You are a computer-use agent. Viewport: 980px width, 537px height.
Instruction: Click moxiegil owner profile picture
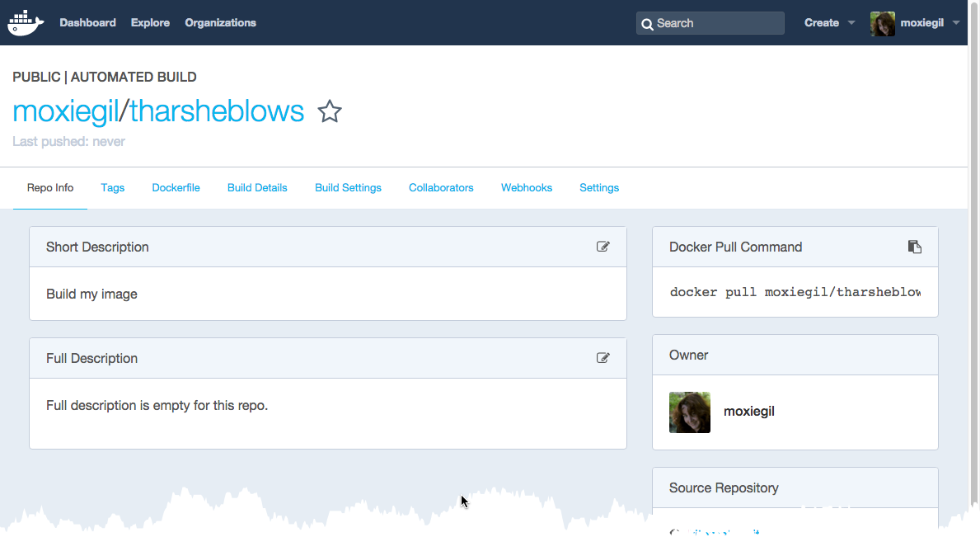(689, 412)
